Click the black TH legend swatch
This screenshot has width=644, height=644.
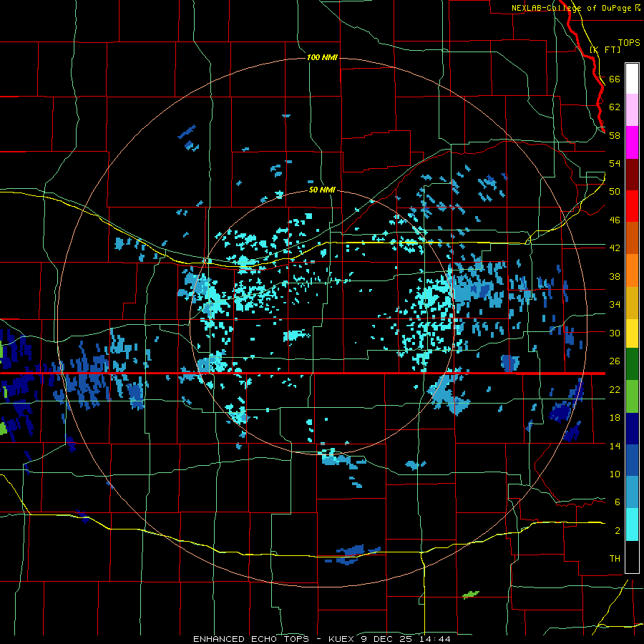(x=632, y=557)
